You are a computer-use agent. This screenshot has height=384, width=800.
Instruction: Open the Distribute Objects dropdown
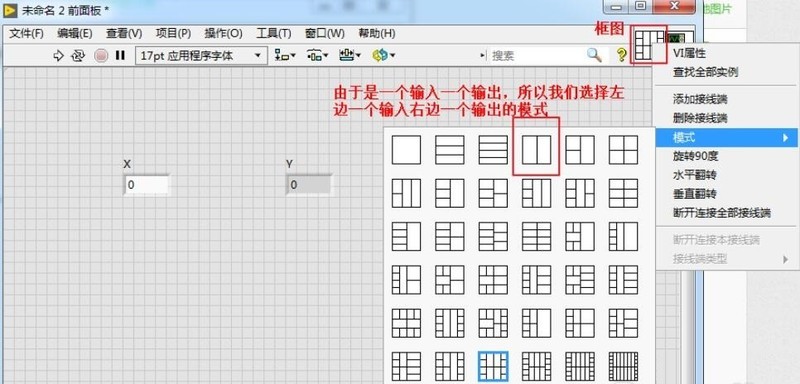click(317, 55)
